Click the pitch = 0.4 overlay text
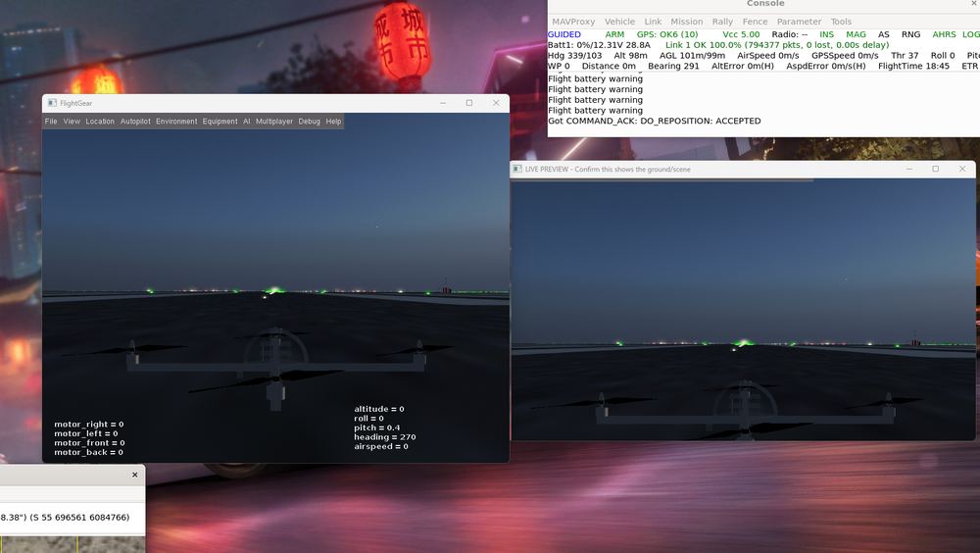Screen dimensions: 980x553 (377, 427)
